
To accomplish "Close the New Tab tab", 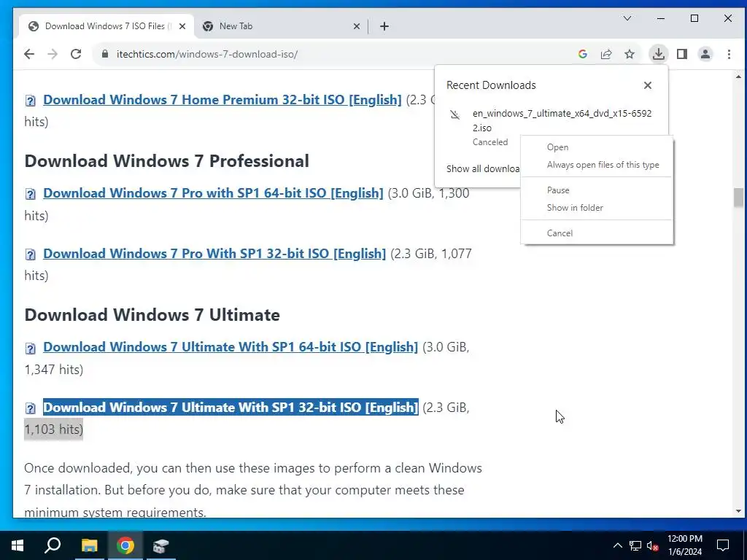I will (x=356, y=26).
